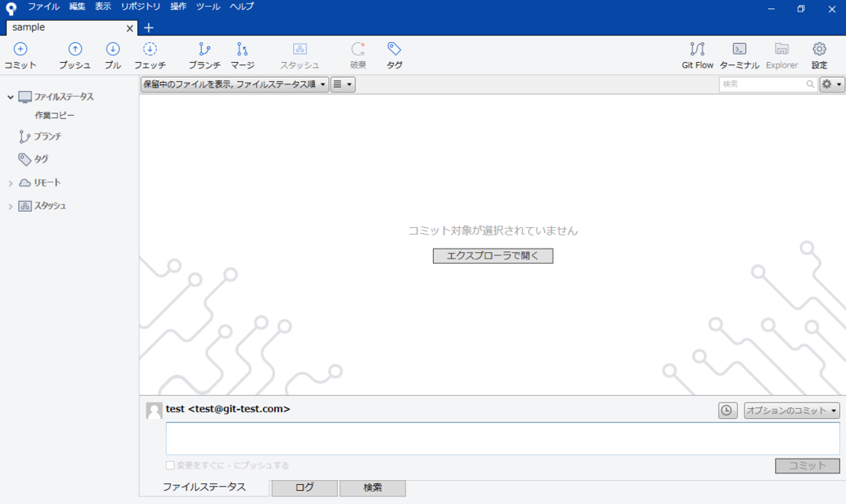Open Git Flow from the toolbar
This screenshot has width=846, height=504.
[x=697, y=54]
